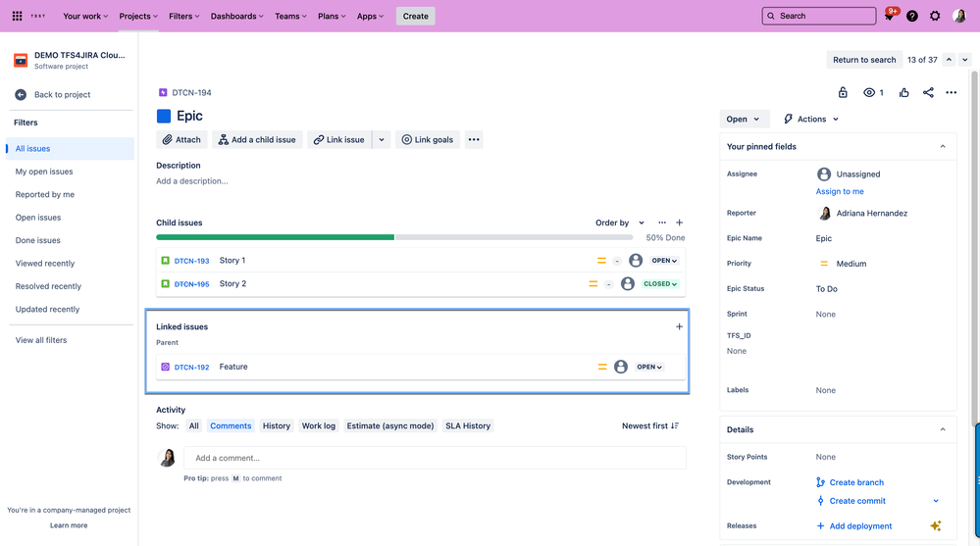This screenshot has height=546, width=980.
Task: Click Assign to me link
Action: (840, 191)
